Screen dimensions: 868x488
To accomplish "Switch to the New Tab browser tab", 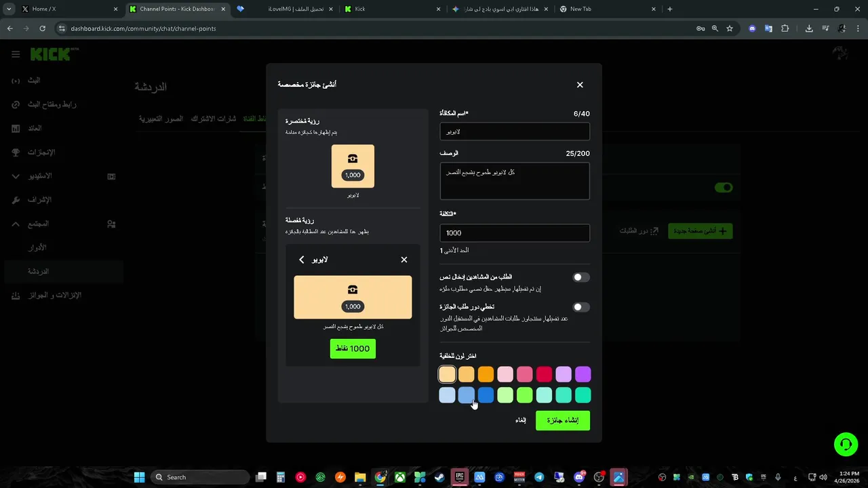I will pos(607,9).
